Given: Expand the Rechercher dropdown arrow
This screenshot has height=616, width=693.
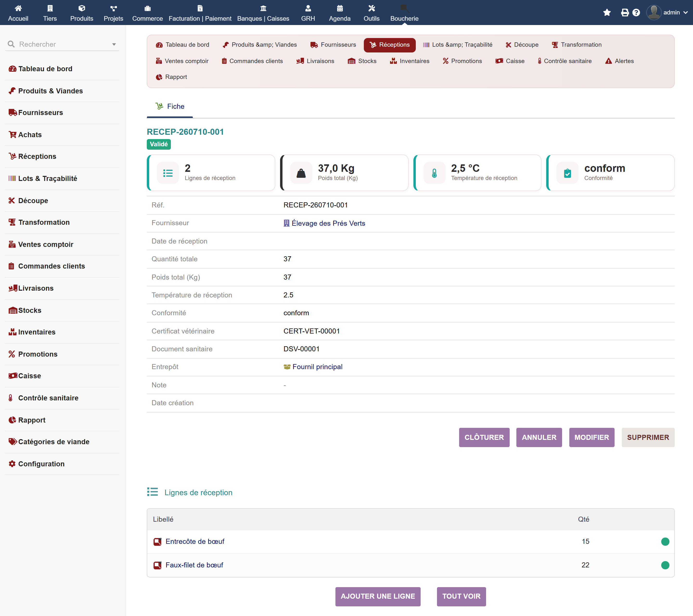Looking at the screenshot, I should (114, 45).
